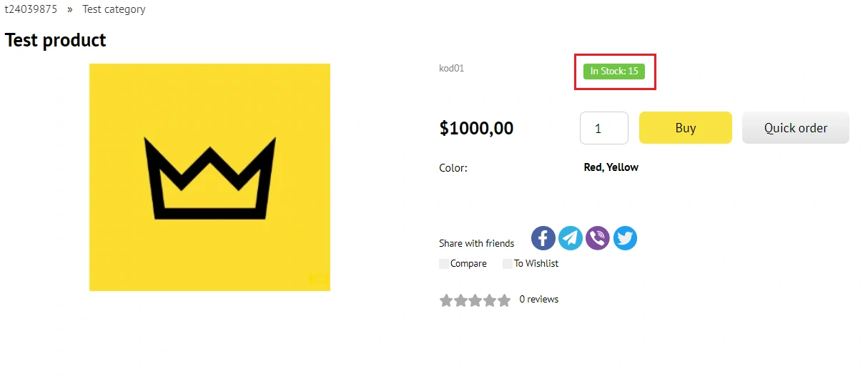Open the t24039875 breadcrumb link

31,9
